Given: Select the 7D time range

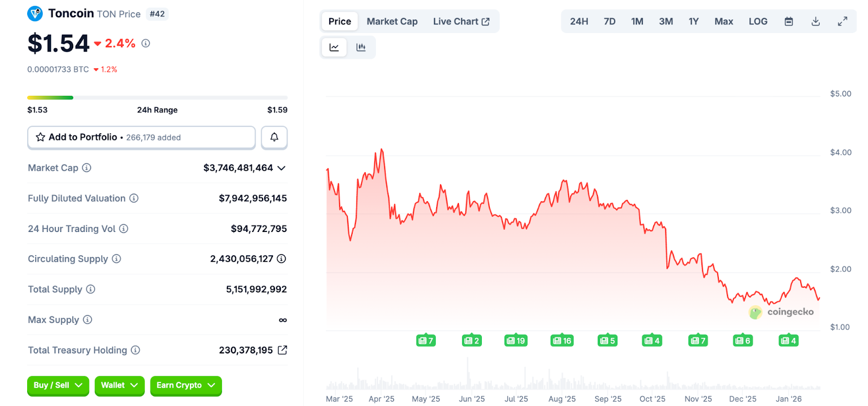Looking at the screenshot, I should (609, 22).
